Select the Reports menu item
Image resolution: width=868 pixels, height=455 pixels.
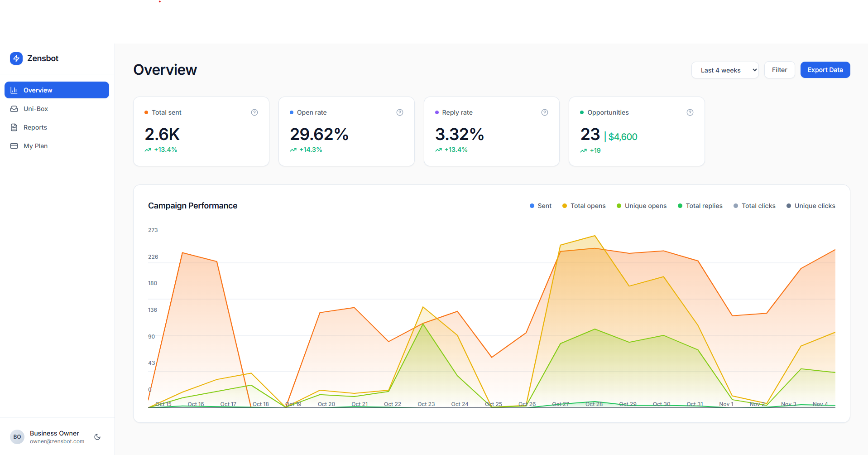click(35, 127)
